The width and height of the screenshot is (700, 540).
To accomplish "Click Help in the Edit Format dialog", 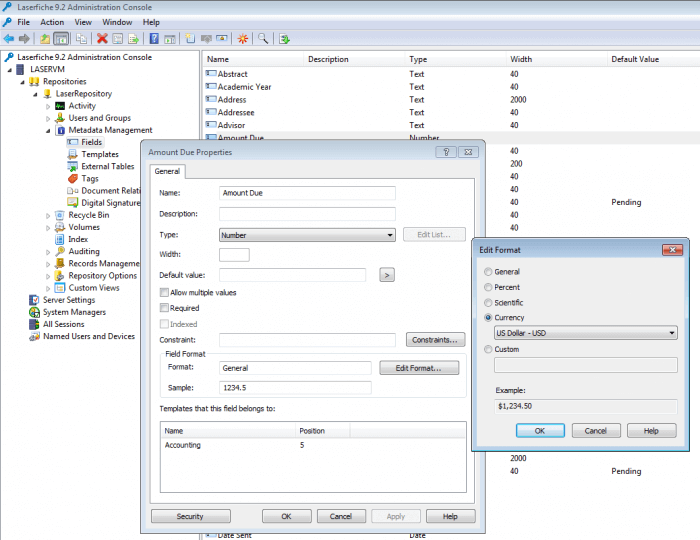I will pos(652,431).
